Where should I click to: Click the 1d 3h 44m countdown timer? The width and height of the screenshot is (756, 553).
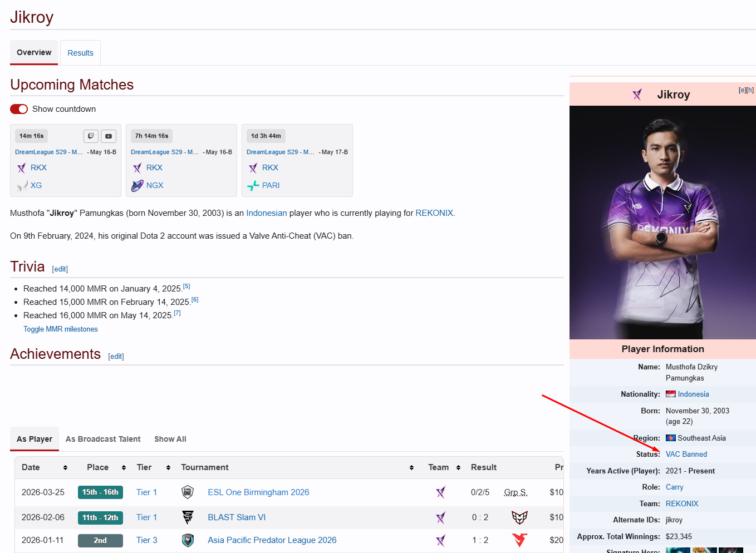pyautogui.click(x=266, y=136)
